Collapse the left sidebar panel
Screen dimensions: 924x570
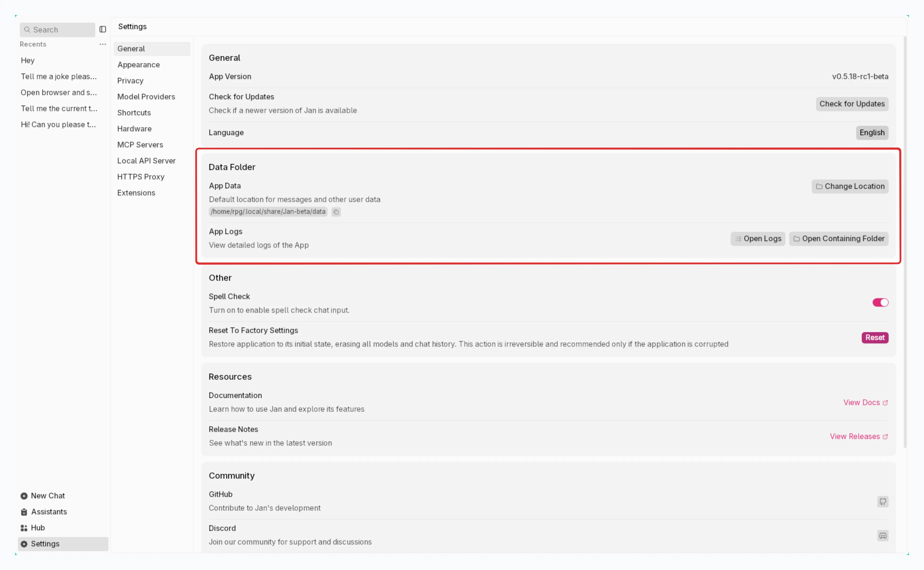(x=102, y=29)
